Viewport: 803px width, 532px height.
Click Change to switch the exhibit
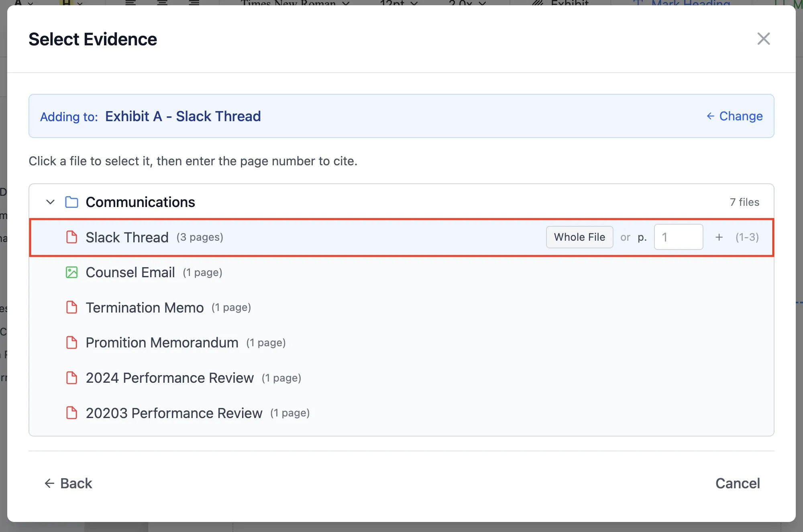pos(734,116)
